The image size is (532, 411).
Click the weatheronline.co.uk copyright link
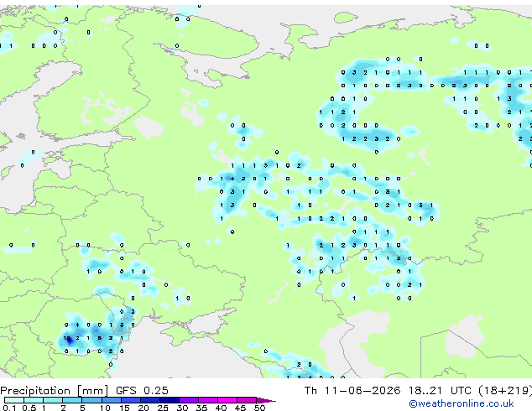pos(461,403)
